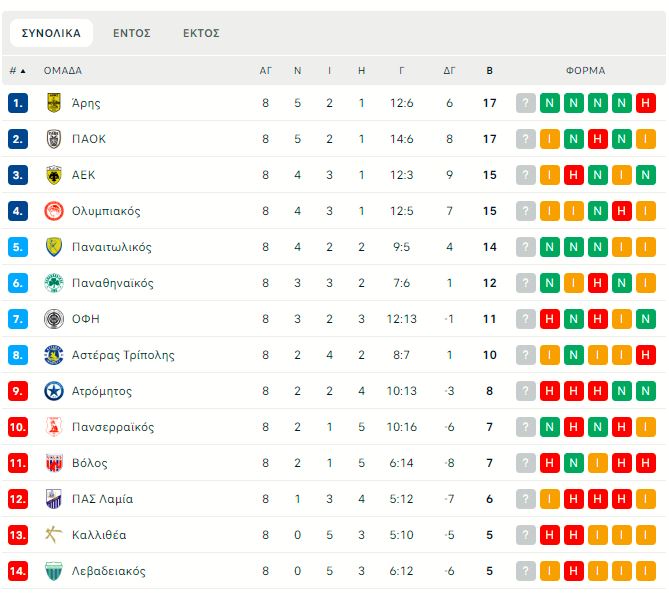Click the gray ? upcoming match for ΠΑΟΚ

(x=526, y=139)
